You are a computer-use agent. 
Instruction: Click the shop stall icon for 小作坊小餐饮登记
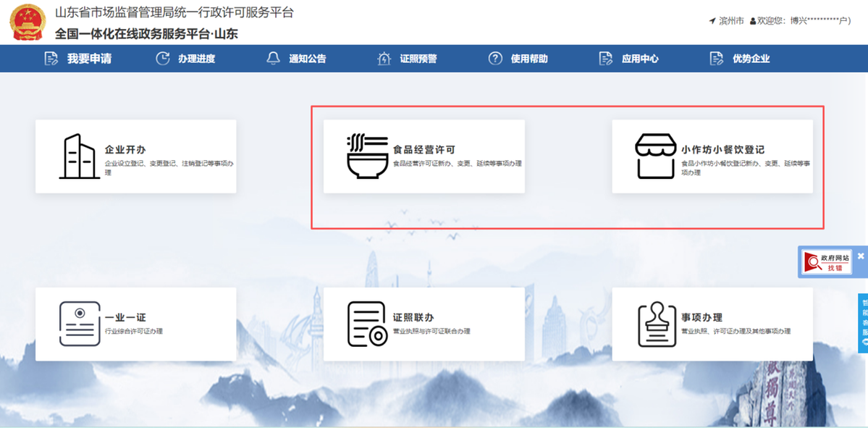tap(655, 156)
